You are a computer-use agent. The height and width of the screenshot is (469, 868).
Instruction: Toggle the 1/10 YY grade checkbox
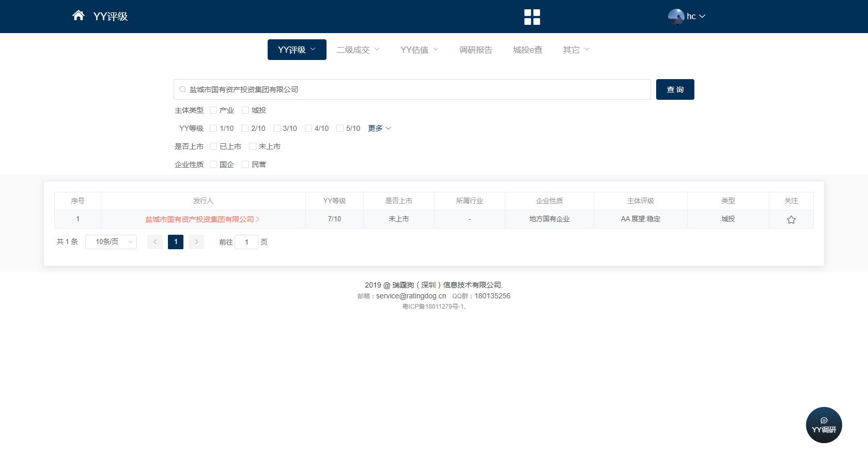point(213,128)
